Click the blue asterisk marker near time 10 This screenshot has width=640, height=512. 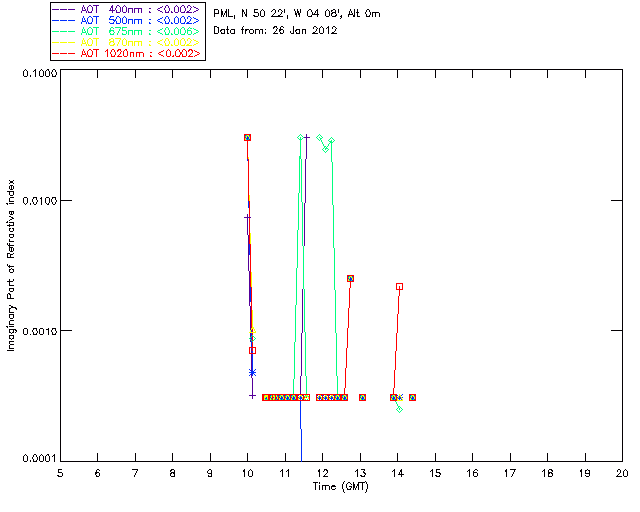point(252,373)
